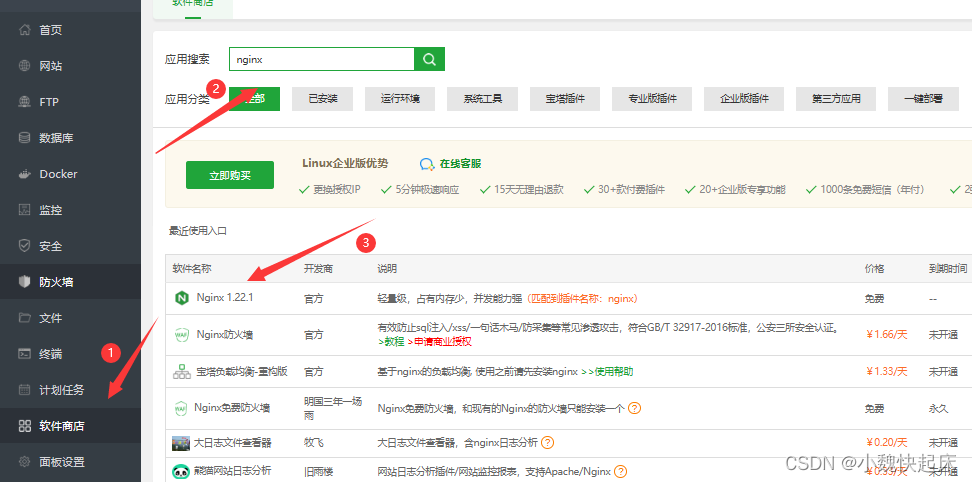Click the 明国三年一场雨 developer cell

click(333, 408)
